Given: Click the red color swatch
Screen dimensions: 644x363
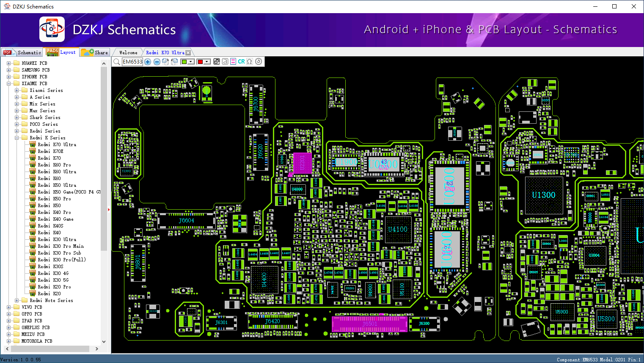Looking at the screenshot, I should [x=200, y=62].
